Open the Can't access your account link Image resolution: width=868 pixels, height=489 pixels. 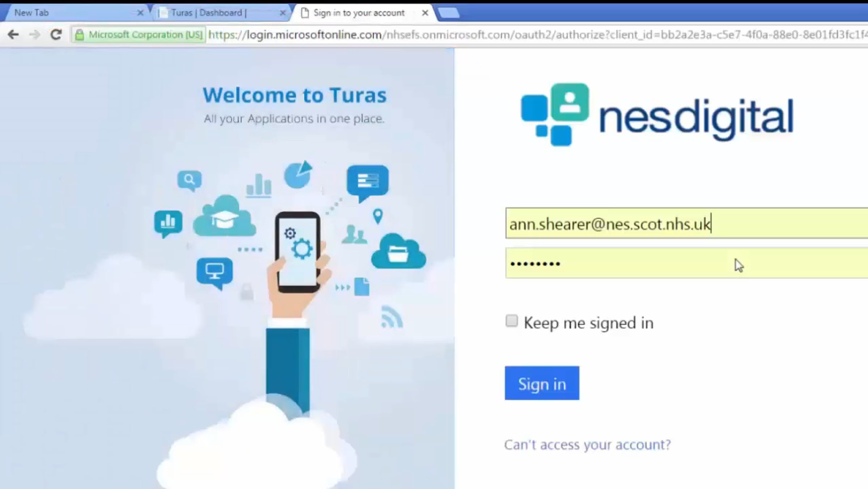(587, 445)
